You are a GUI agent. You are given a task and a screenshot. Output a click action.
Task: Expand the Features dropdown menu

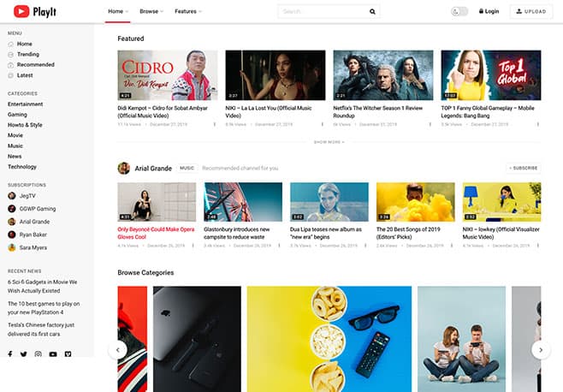187,12
